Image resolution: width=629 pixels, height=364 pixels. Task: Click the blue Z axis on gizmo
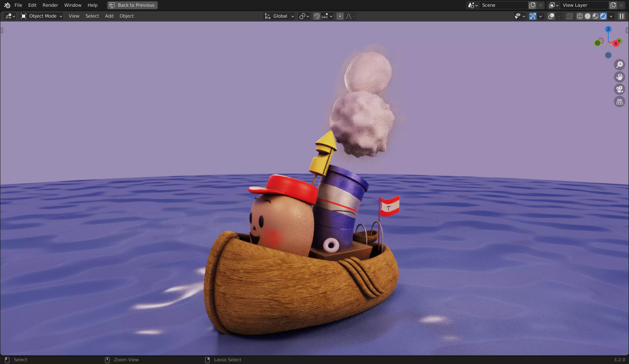tap(608, 29)
